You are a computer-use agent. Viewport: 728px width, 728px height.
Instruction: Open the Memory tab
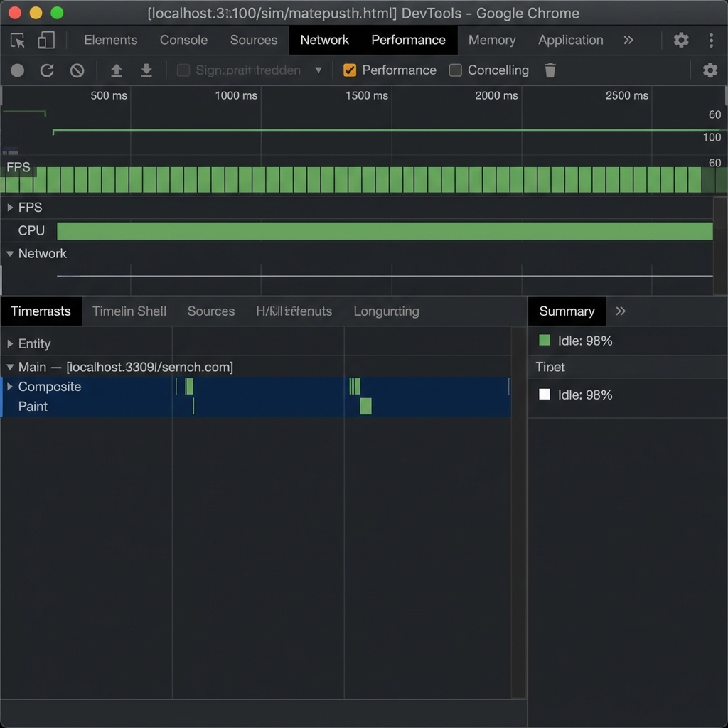491,41
